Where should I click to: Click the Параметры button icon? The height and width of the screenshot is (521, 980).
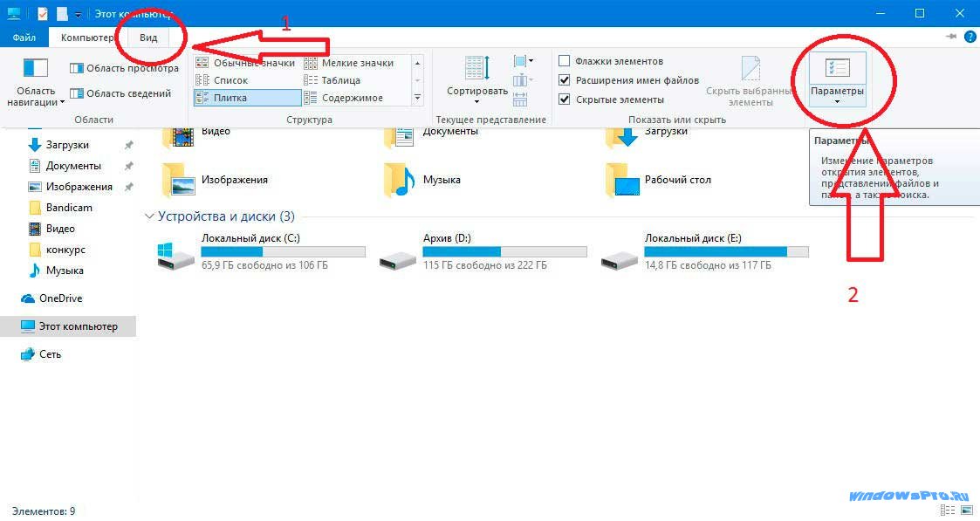coord(837,69)
